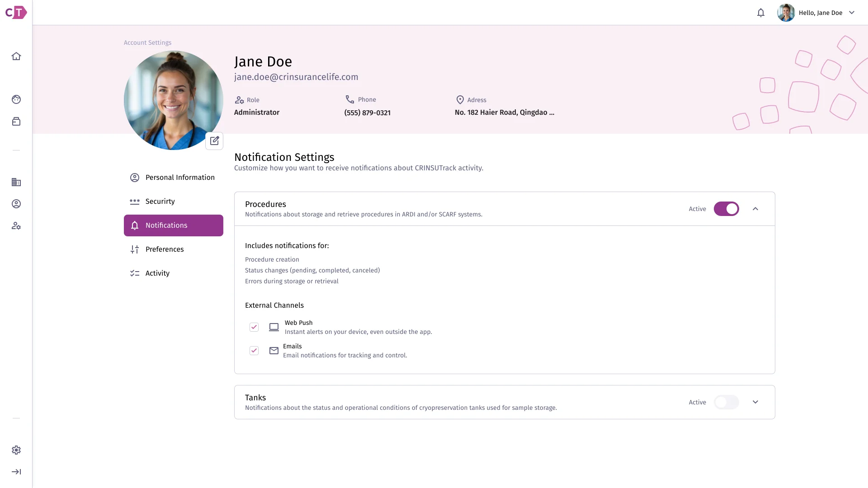868x488 pixels.
Task: Click Tanks section title
Action: tap(255, 398)
